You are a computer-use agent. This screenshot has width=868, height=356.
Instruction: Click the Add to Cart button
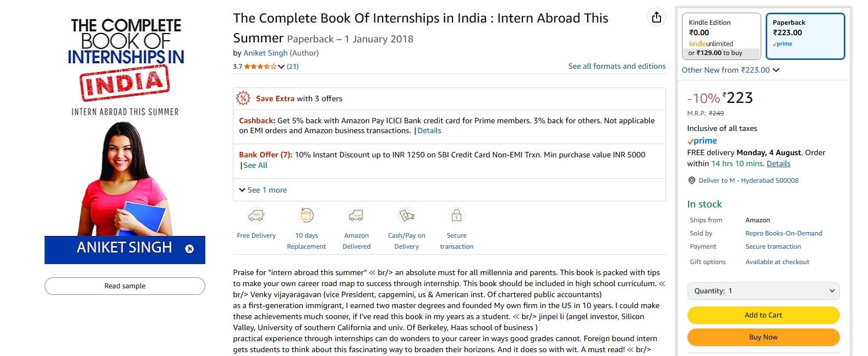pyautogui.click(x=763, y=315)
